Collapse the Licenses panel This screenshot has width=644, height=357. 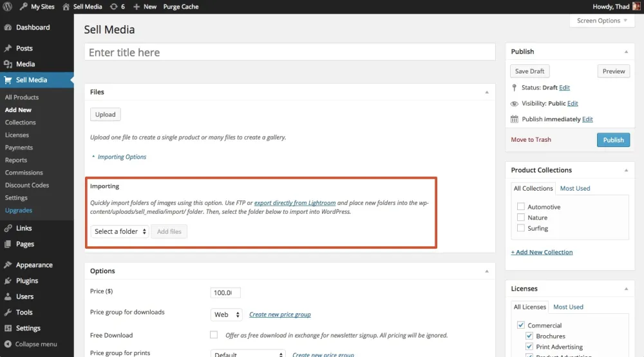click(x=626, y=289)
